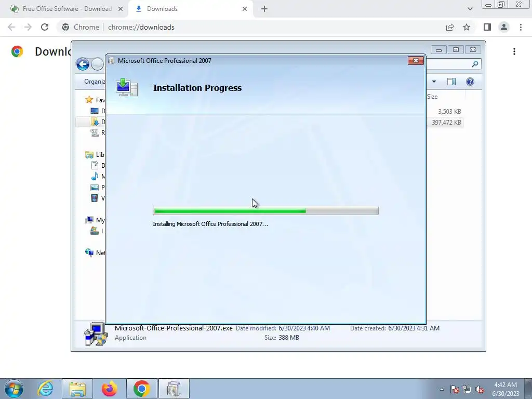Click the Videos library icon in sidebar
This screenshot has width=532, height=399.
pos(95,198)
